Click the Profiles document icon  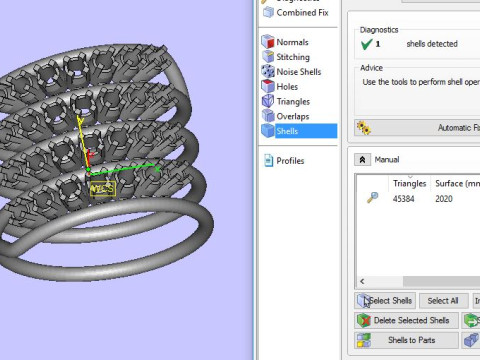(268, 160)
